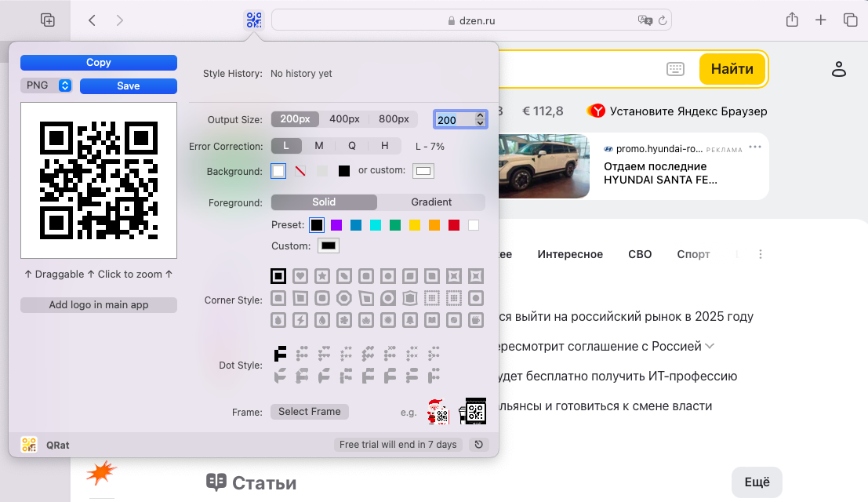Open the custom foreground color well

329,246
